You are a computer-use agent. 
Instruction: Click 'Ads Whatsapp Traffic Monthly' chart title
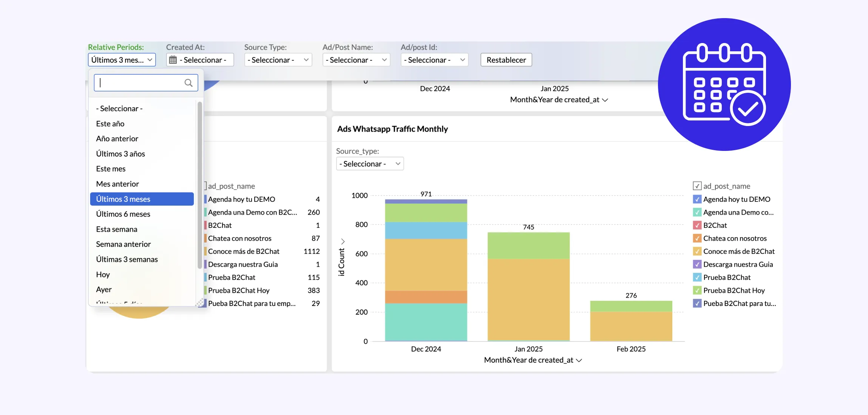click(x=392, y=129)
